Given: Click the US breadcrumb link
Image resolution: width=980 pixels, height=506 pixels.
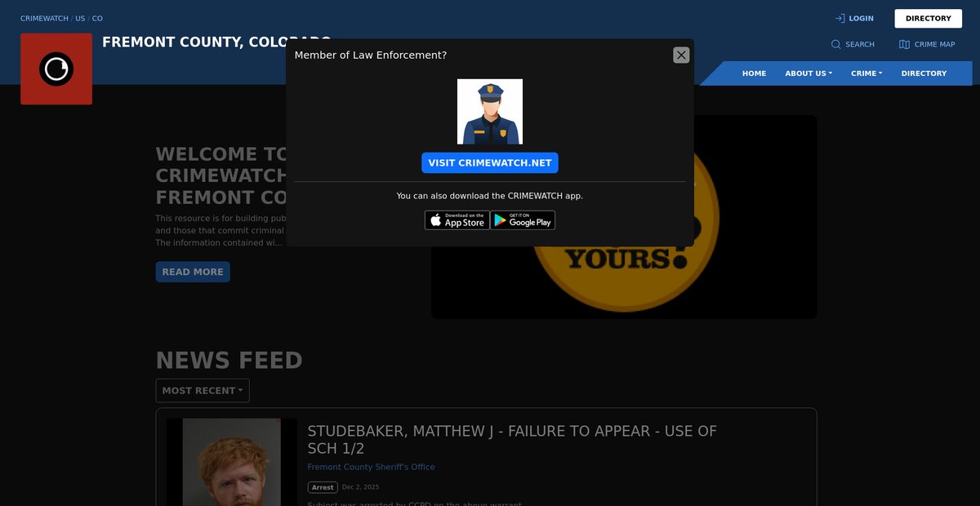Looking at the screenshot, I should (80, 18).
